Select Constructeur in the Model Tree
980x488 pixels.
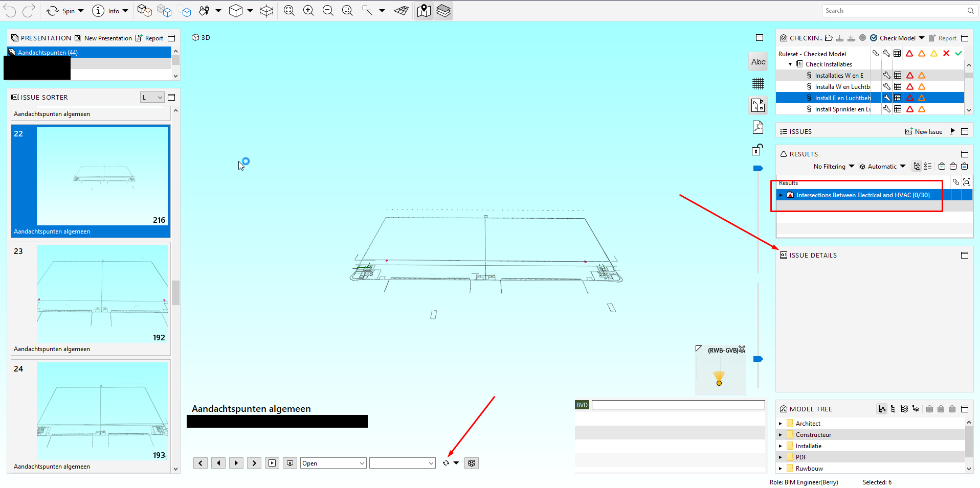[x=813, y=435]
